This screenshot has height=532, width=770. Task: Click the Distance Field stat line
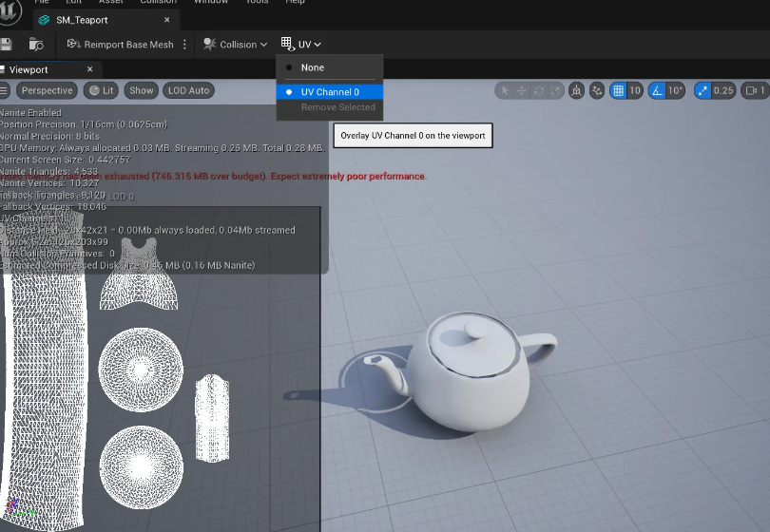(147, 230)
